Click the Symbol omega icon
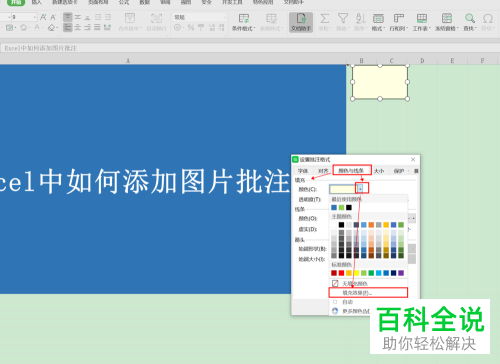The width and height of the screenshot is (500, 364). click(488, 18)
